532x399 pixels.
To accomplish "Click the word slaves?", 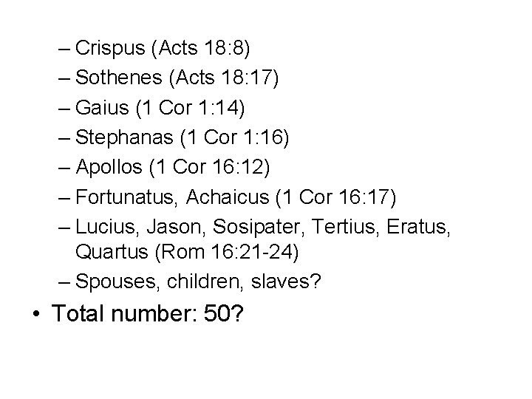I will [286, 282].
